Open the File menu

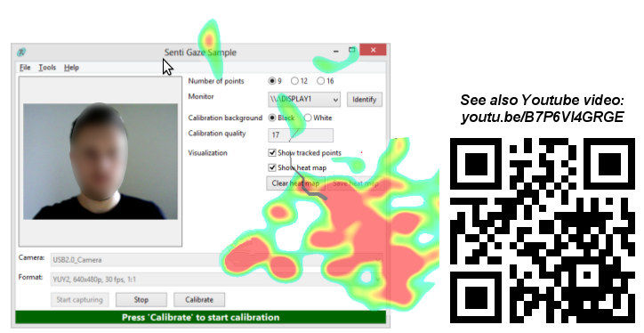tap(25, 68)
